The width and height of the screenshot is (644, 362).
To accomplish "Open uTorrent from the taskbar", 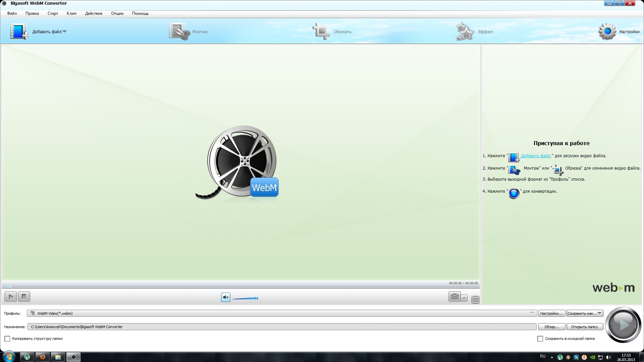I will pyautogui.click(x=27, y=357).
